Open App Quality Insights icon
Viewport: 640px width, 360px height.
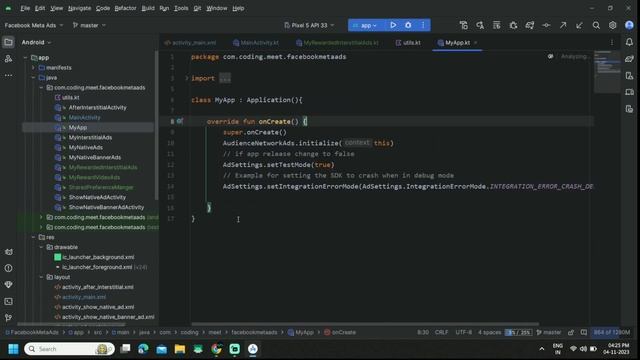pyautogui.click(x=8, y=284)
